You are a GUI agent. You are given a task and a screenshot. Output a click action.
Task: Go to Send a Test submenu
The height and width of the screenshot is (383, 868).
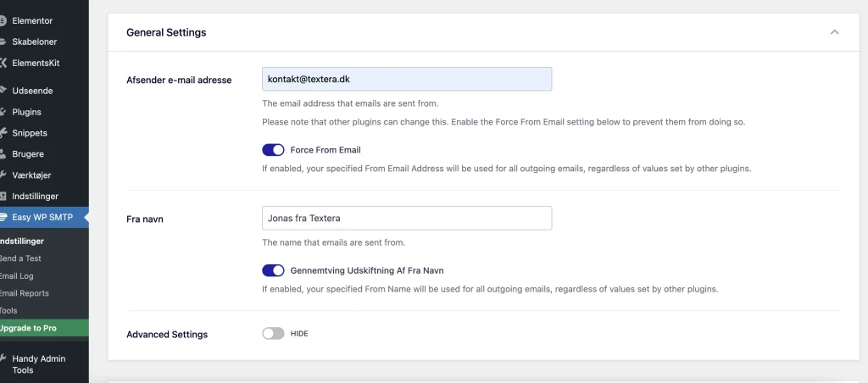(x=20, y=258)
